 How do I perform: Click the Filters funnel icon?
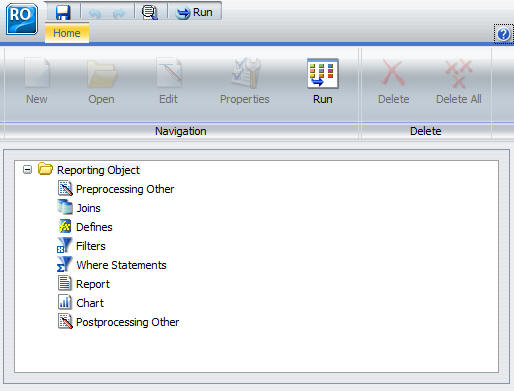point(64,245)
